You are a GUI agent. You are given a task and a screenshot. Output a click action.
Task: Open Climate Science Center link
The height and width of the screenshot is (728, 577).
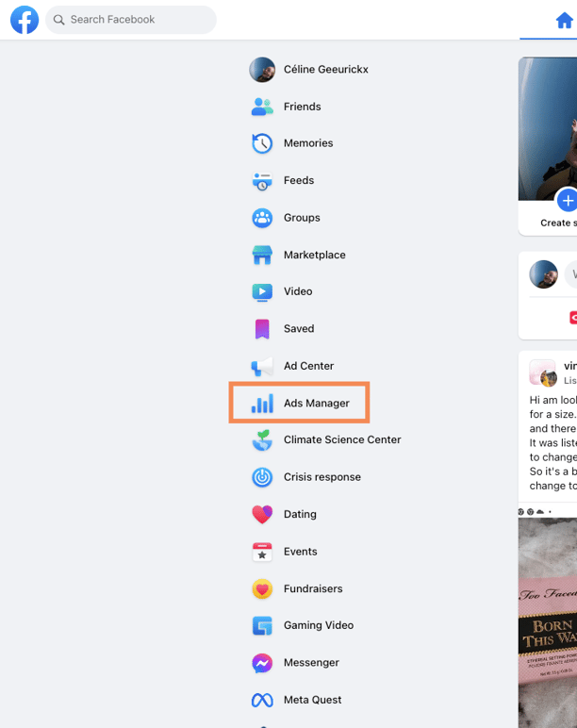341,439
